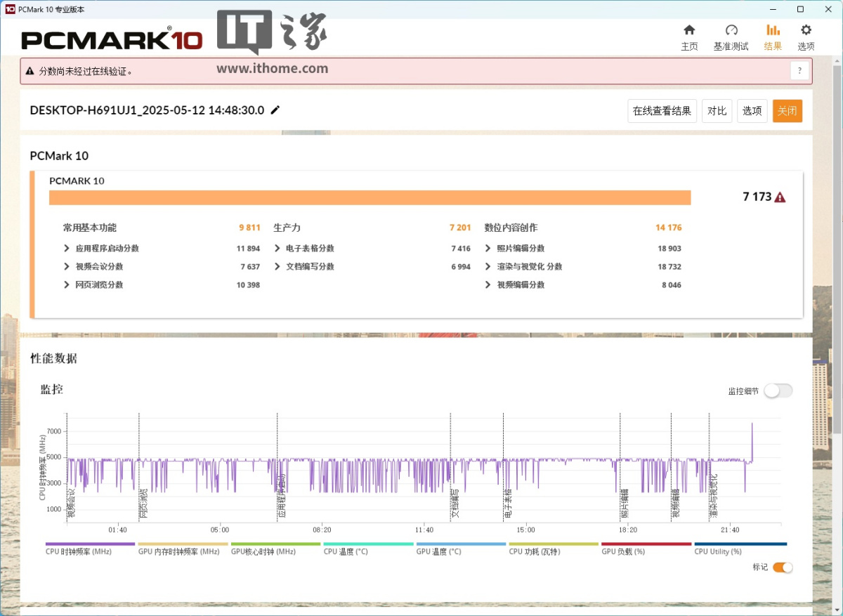
Task: Click the vertical scrollbar on the right
Action: click(837, 211)
